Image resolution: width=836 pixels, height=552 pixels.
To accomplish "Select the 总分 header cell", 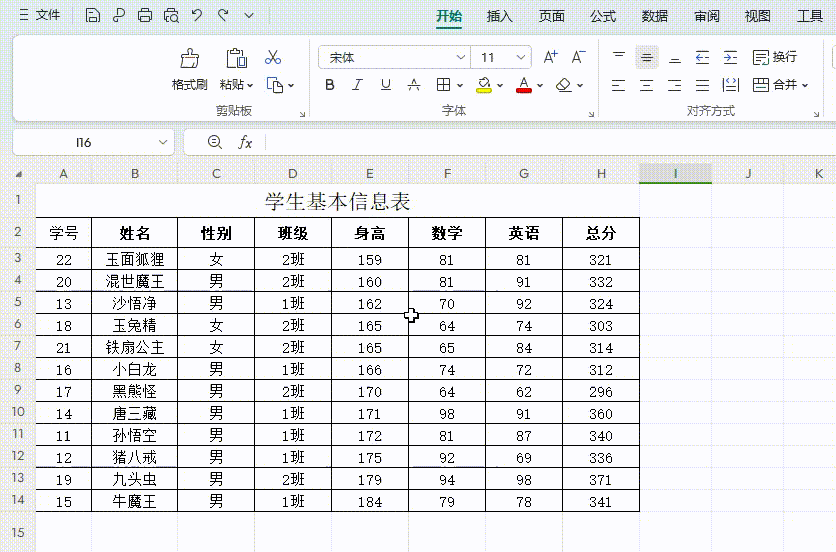I will coord(601,233).
